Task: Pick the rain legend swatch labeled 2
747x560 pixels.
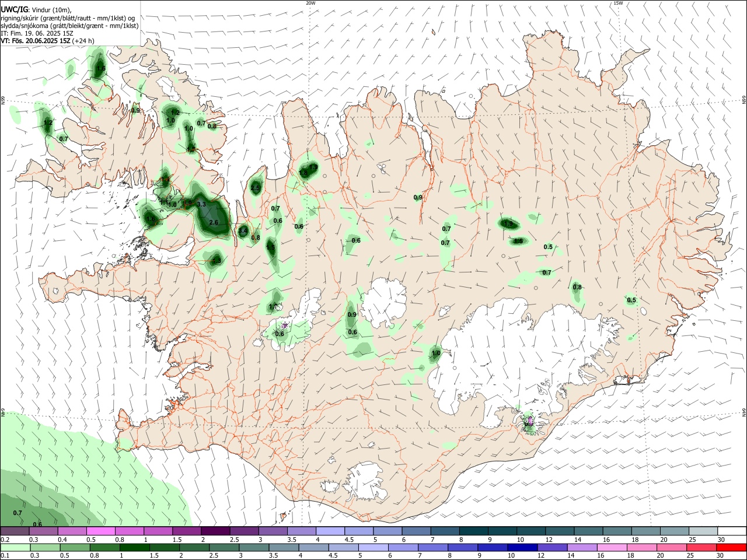Action: tap(194, 548)
